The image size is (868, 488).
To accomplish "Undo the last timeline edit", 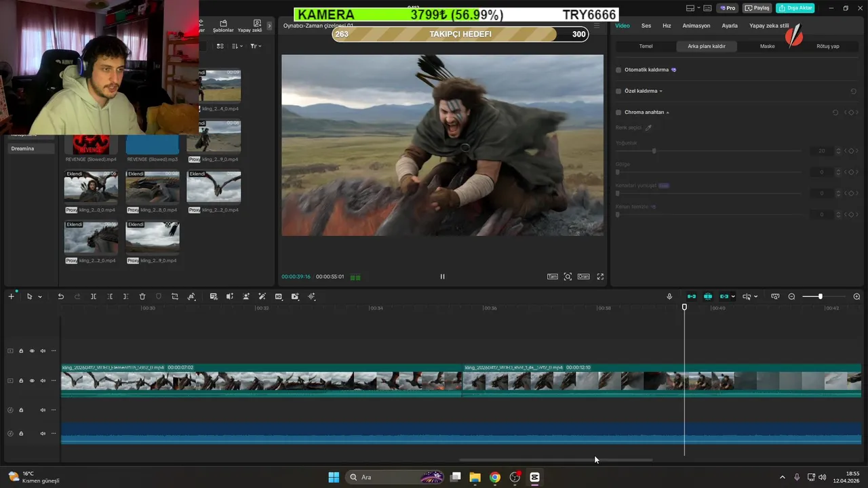I will pyautogui.click(x=60, y=296).
